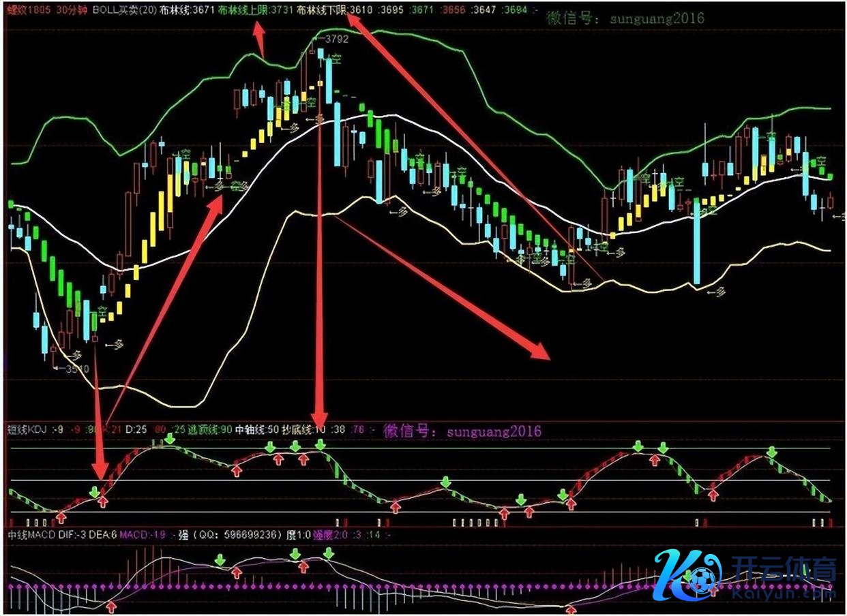Click the leftmost red up arrow in the KDJ panel
This screenshot has height=616, width=847.
60,516
